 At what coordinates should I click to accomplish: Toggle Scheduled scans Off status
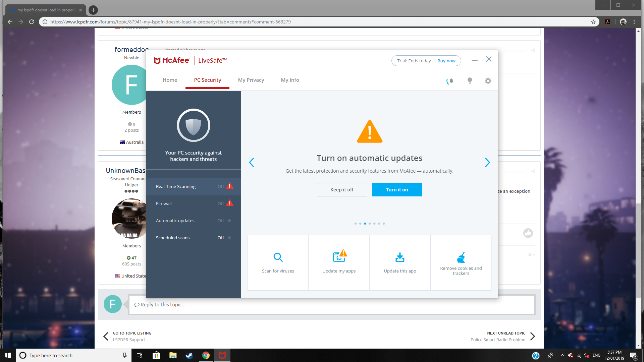[221, 238]
